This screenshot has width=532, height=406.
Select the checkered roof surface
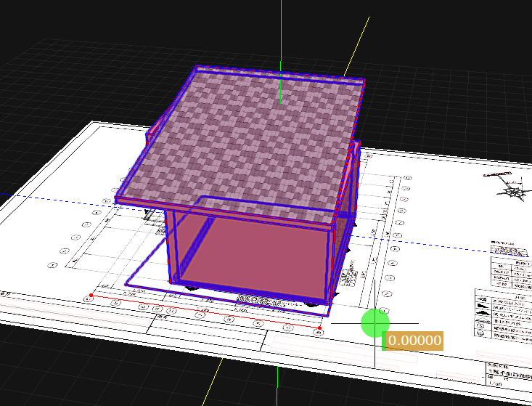247,138
